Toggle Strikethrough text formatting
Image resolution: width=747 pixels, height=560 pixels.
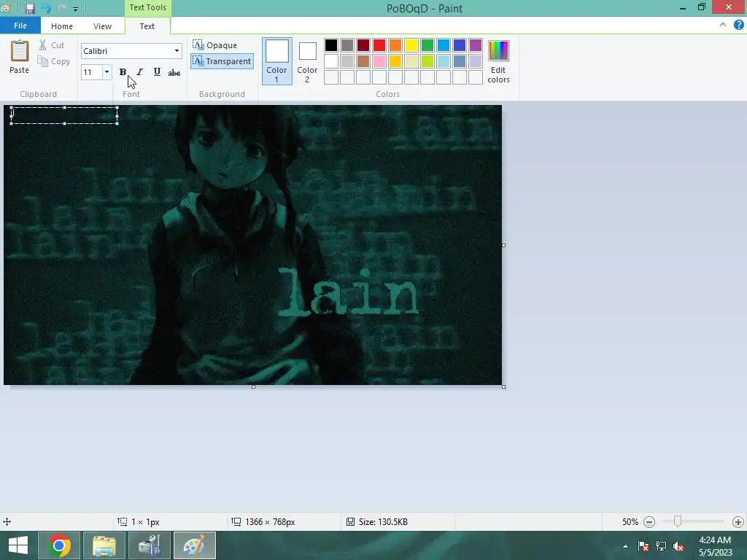[174, 72]
